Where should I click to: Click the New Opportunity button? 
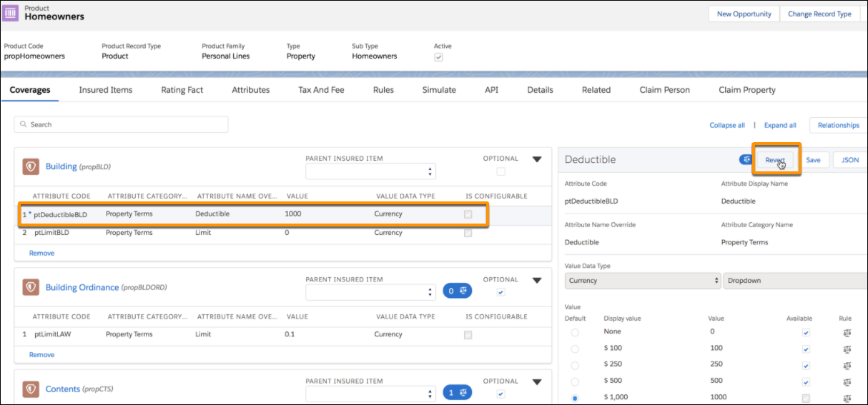(x=744, y=14)
